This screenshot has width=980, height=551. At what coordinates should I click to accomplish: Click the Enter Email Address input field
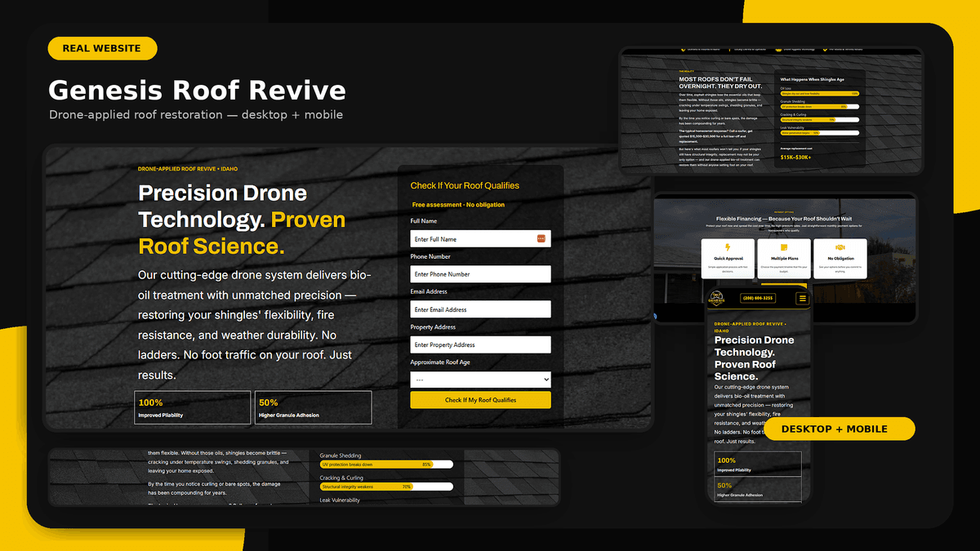[x=480, y=309]
